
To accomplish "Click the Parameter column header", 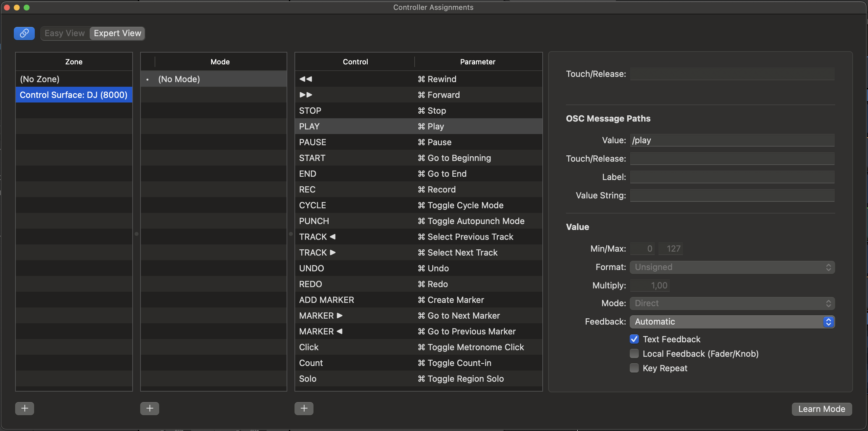I will pyautogui.click(x=478, y=62).
